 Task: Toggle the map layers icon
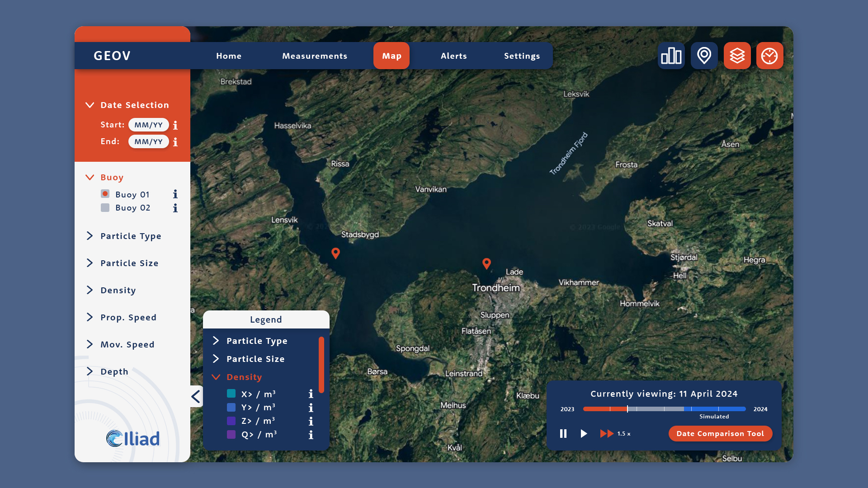737,56
